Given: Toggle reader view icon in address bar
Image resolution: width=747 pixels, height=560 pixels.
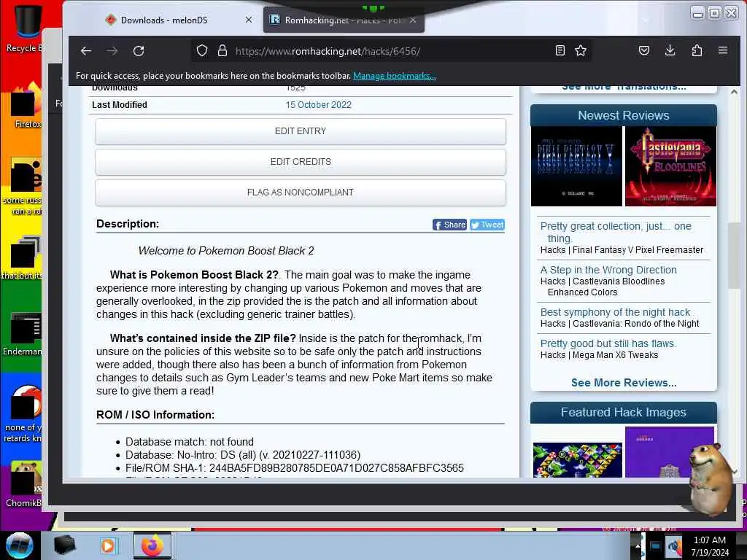Looking at the screenshot, I should click(560, 50).
